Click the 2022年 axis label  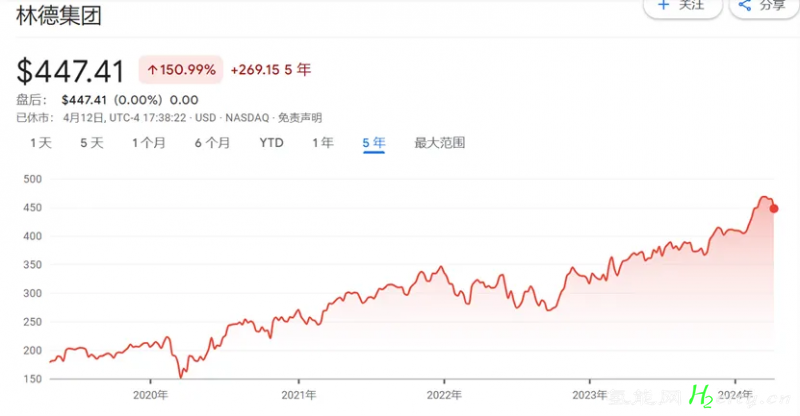(444, 395)
